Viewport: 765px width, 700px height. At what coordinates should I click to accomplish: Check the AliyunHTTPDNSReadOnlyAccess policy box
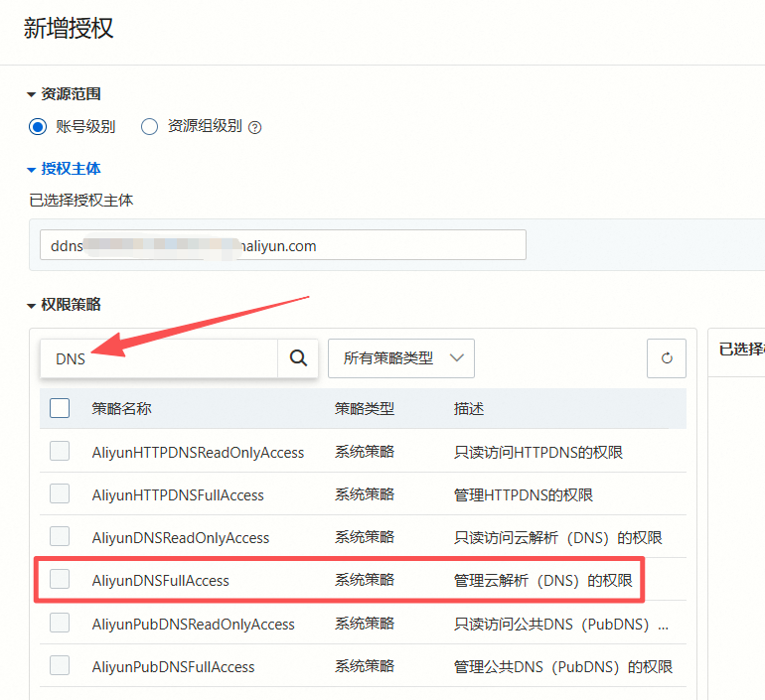point(60,451)
